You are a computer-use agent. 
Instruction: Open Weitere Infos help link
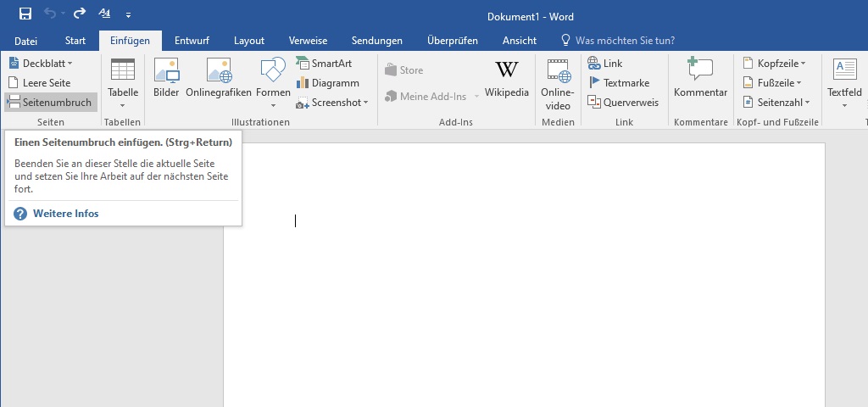[x=65, y=214]
